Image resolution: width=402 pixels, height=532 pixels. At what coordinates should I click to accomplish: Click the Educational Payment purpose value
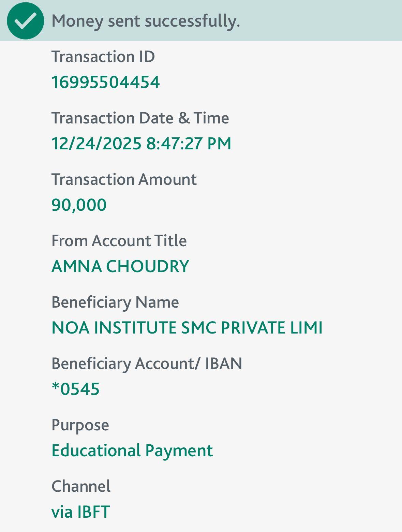(132, 450)
